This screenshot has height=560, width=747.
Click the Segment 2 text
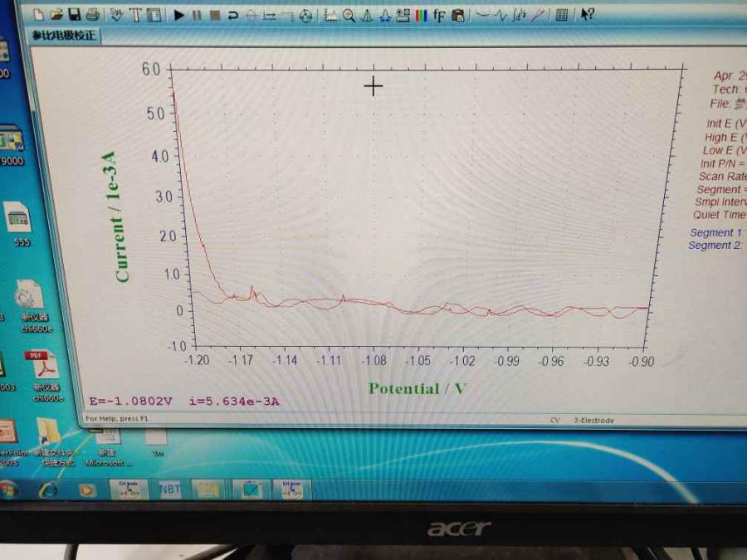click(x=715, y=246)
